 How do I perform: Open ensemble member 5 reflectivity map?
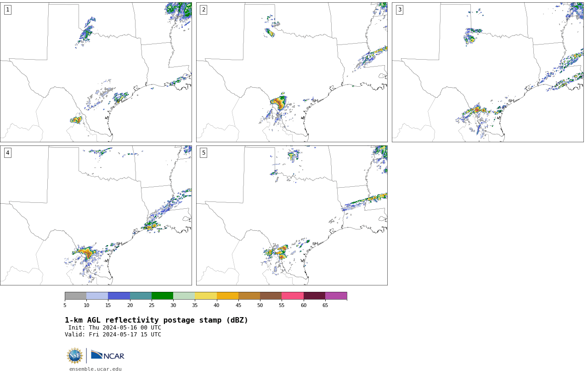[x=292, y=215]
